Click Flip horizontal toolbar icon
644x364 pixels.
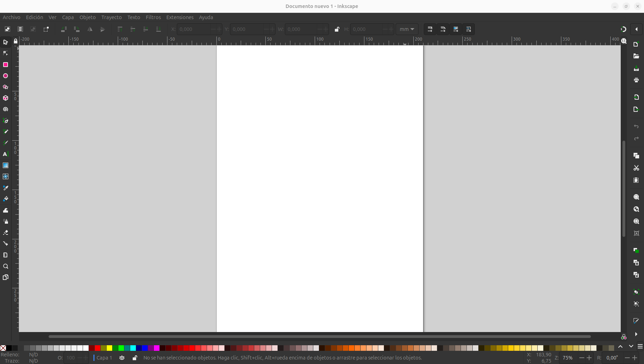pos(90,29)
